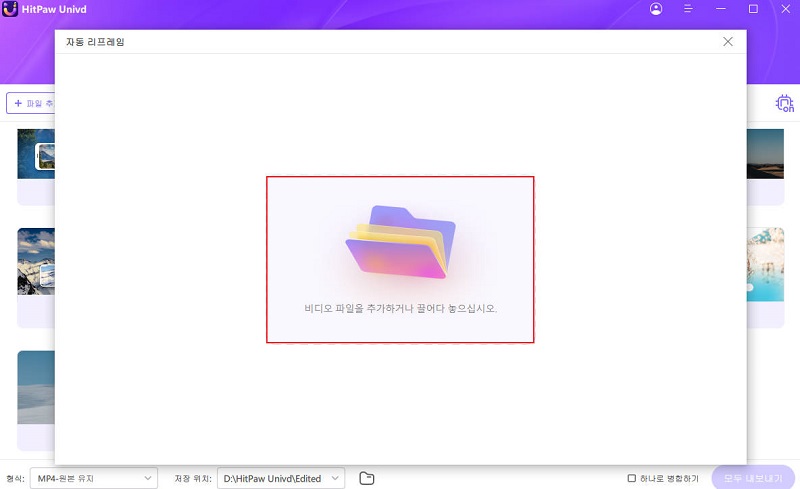Close the 자동 리프레임 dialog
The width and height of the screenshot is (800, 489).
point(728,42)
